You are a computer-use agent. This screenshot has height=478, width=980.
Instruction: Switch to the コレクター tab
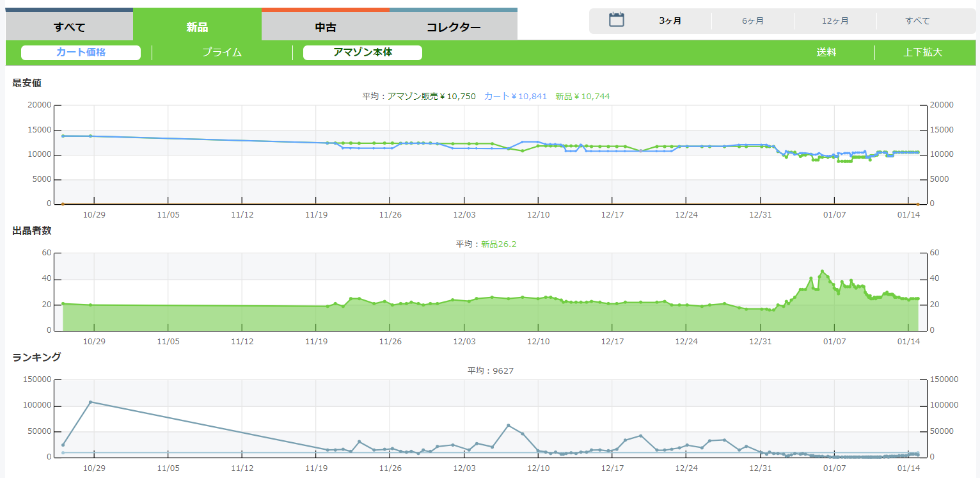pyautogui.click(x=454, y=27)
